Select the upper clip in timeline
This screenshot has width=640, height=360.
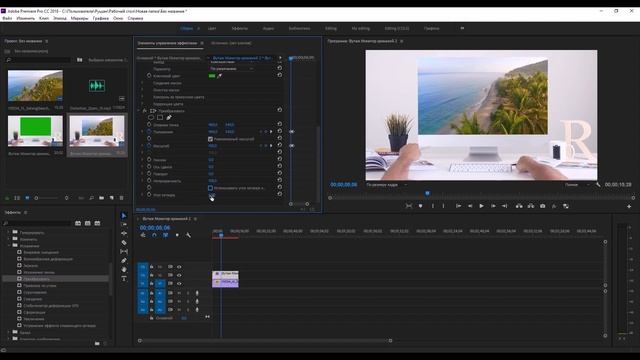225,274
